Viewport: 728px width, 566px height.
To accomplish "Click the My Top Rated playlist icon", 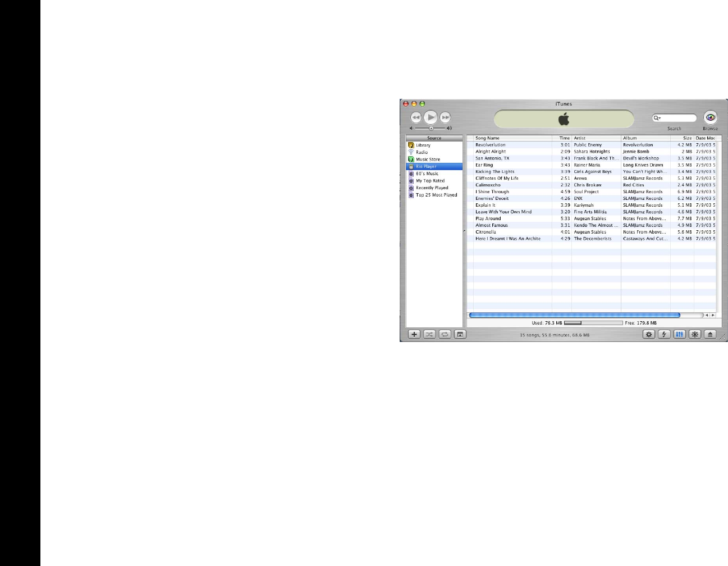I will (411, 181).
